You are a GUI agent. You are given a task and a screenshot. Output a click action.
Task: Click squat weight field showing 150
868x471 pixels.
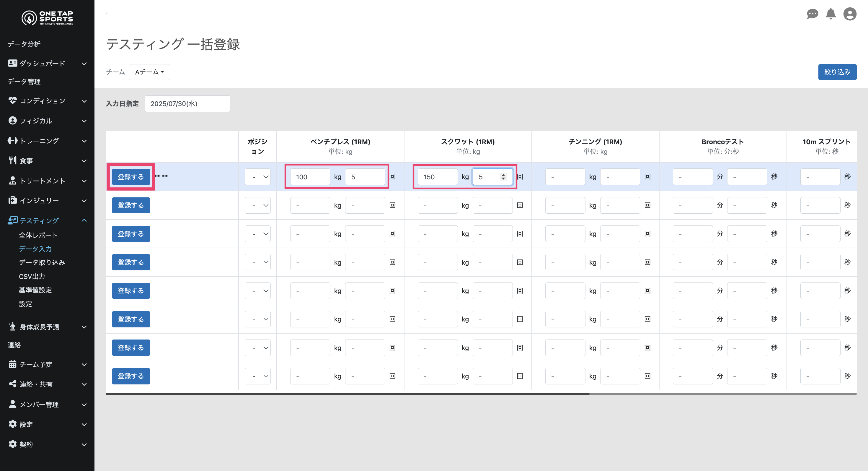(x=438, y=177)
